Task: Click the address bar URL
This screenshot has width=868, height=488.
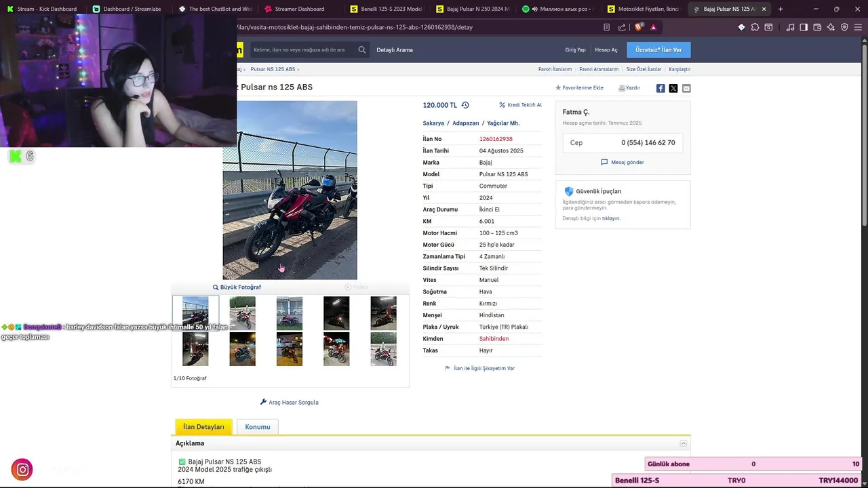Action: [x=354, y=27]
